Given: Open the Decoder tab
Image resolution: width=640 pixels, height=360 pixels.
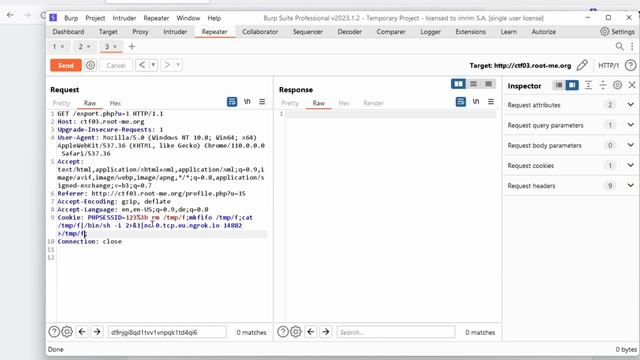Looking at the screenshot, I should click(x=349, y=31).
